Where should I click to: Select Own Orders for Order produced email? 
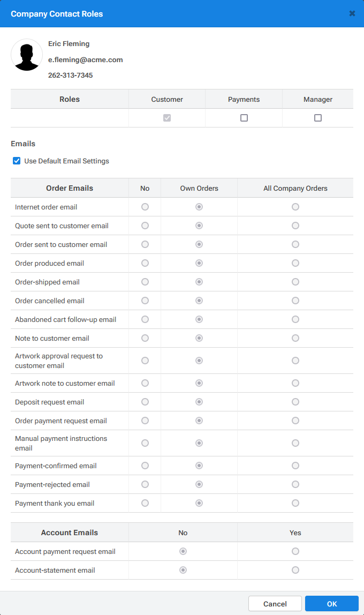click(199, 263)
